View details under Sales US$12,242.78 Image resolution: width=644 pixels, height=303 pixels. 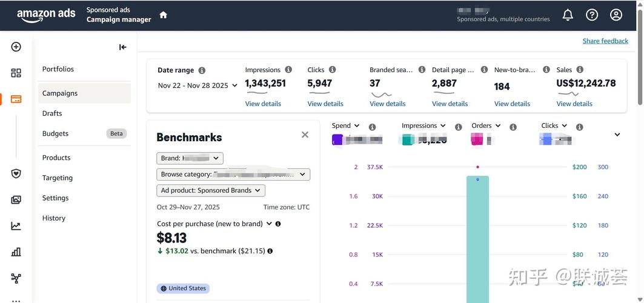point(574,104)
